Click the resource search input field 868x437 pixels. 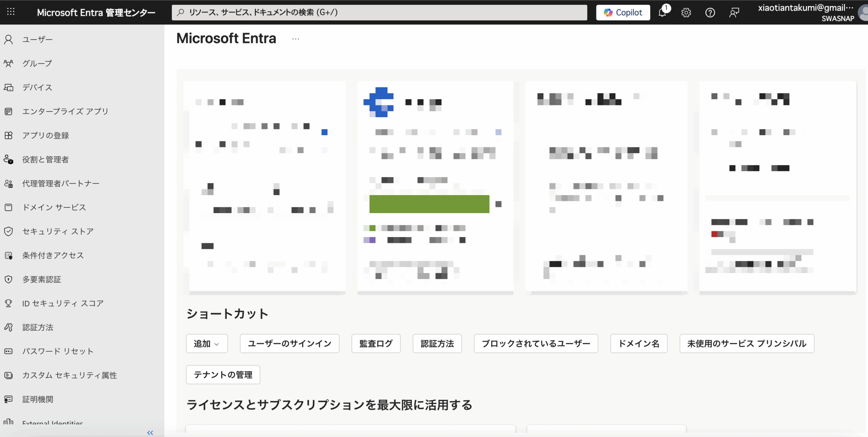point(379,13)
